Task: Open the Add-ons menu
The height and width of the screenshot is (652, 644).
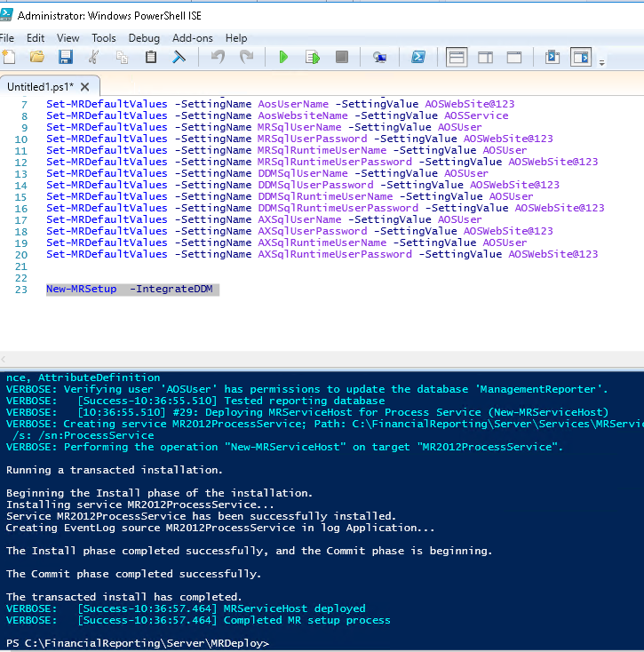Action: 192,38
